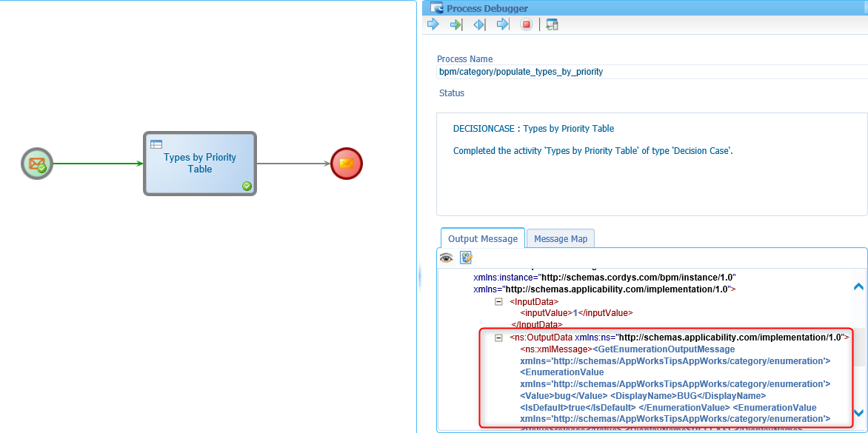Select the Output Message tab
This screenshot has height=433, width=868.
pos(482,239)
